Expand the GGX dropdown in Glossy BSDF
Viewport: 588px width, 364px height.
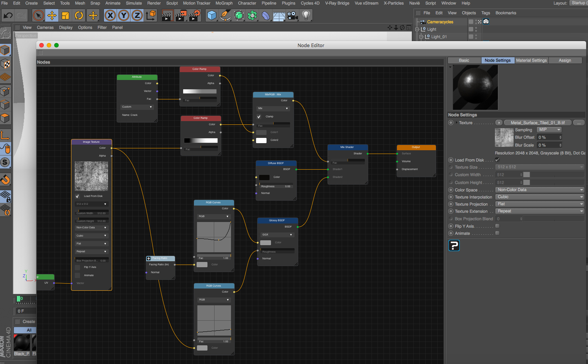277,235
